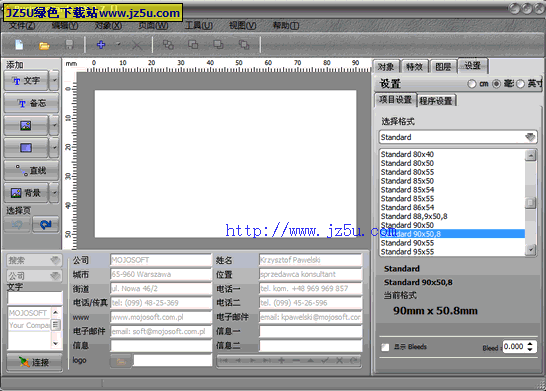Open the 帮助 menu
The height and width of the screenshot is (391, 546).
tap(286, 26)
